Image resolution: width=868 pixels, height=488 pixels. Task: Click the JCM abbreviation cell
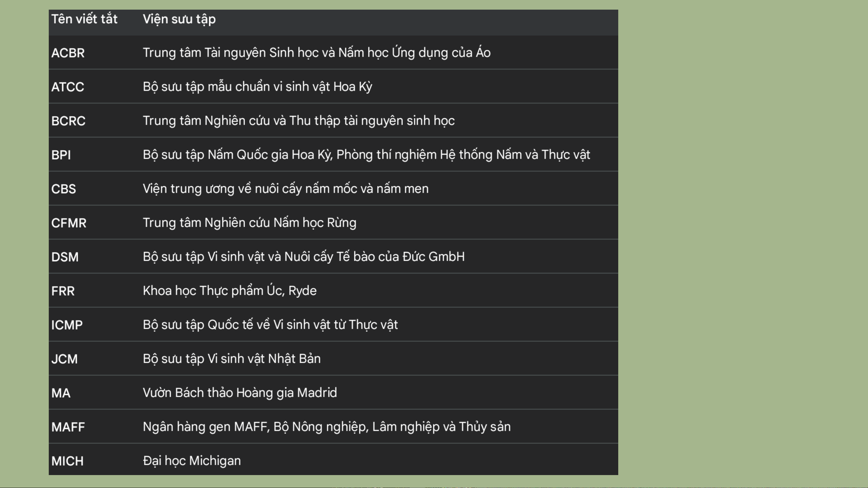pyautogui.click(x=64, y=359)
